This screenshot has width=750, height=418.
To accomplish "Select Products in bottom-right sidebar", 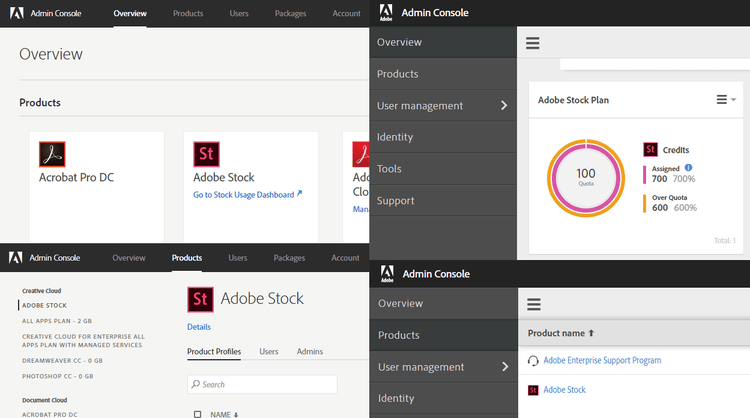I will click(x=444, y=335).
